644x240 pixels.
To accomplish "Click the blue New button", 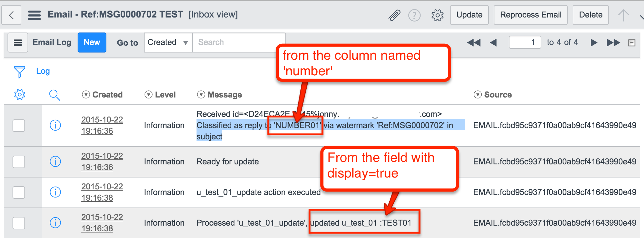I will pos(92,42).
